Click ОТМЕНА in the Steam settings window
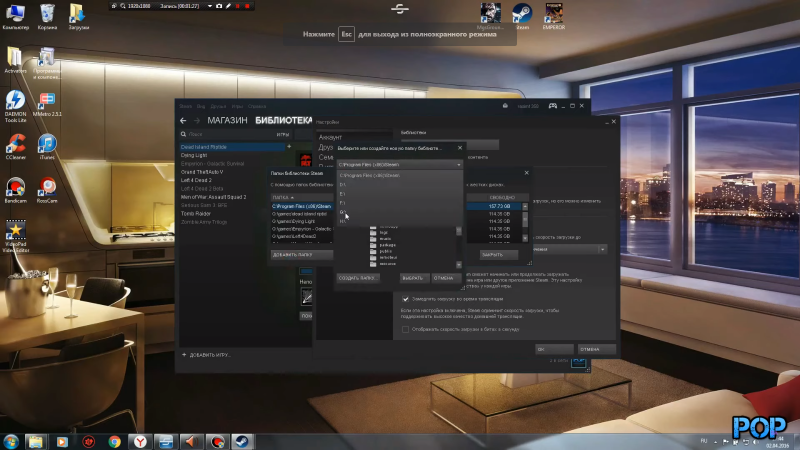Viewport: 800px width, 450px height. click(x=596, y=349)
